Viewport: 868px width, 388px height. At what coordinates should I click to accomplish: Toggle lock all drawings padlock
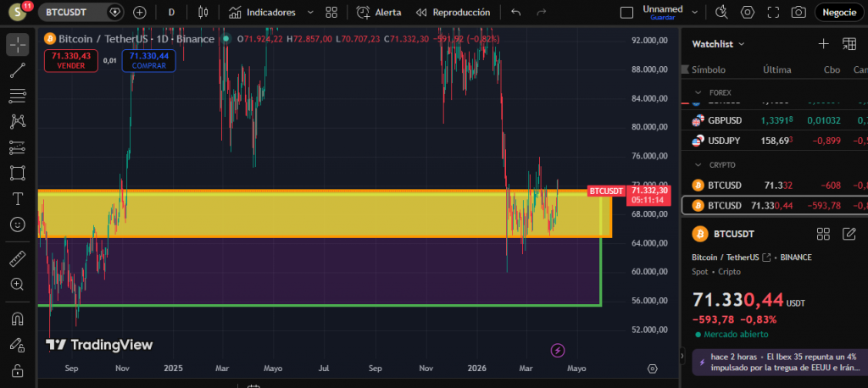[x=18, y=370]
